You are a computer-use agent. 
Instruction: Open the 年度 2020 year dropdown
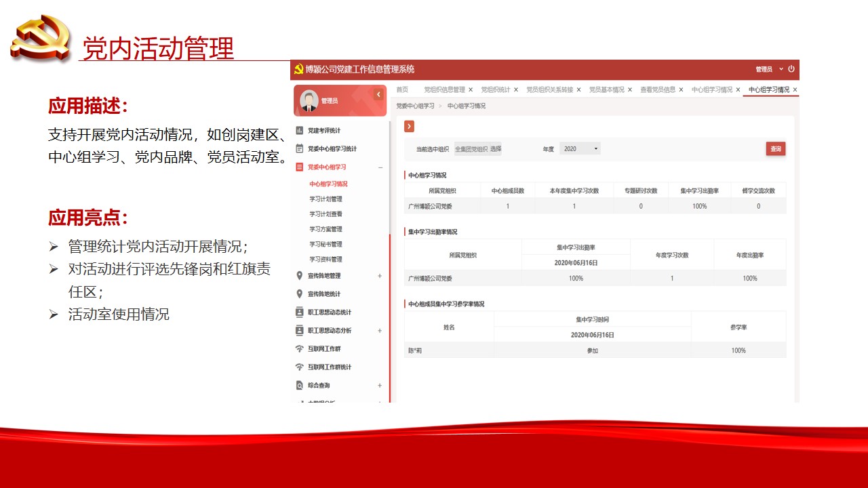coord(580,149)
